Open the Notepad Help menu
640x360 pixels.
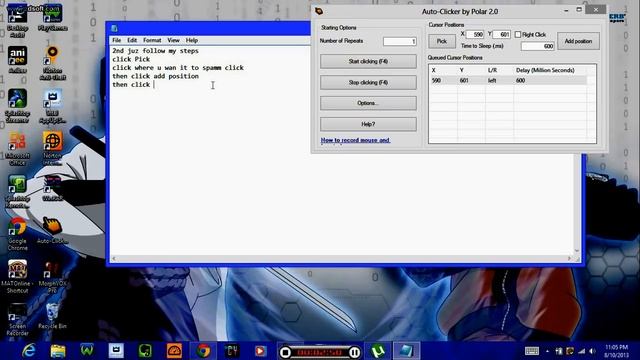pos(192,40)
